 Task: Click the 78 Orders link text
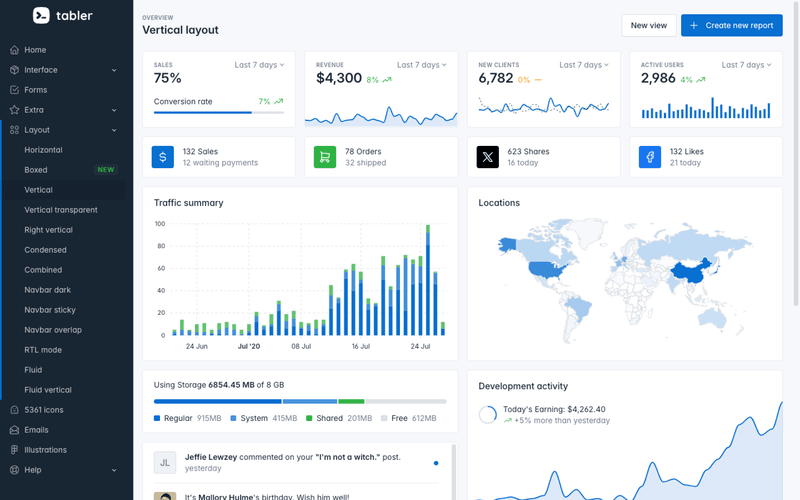[x=363, y=152]
